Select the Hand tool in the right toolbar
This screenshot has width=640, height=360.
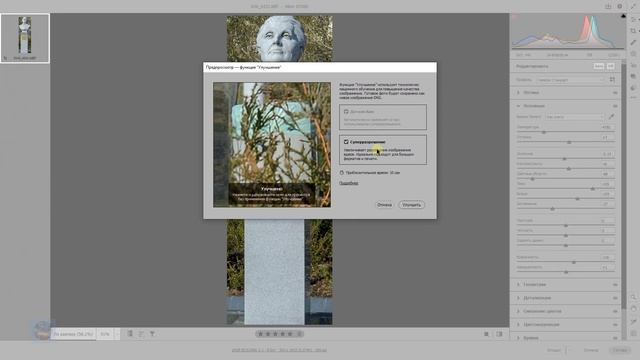(633, 309)
